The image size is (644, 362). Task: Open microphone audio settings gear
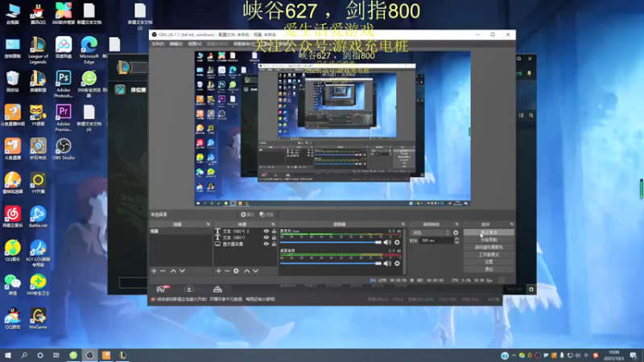[x=397, y=242]
